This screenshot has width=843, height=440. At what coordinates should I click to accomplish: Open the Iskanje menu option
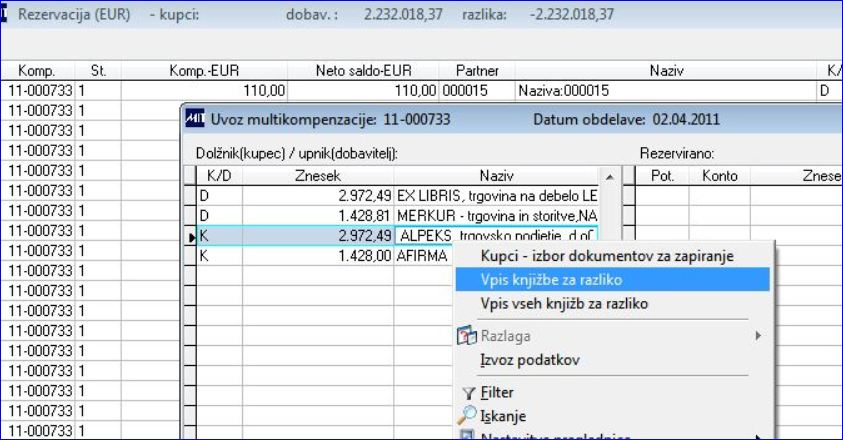(x=503, y=416)
